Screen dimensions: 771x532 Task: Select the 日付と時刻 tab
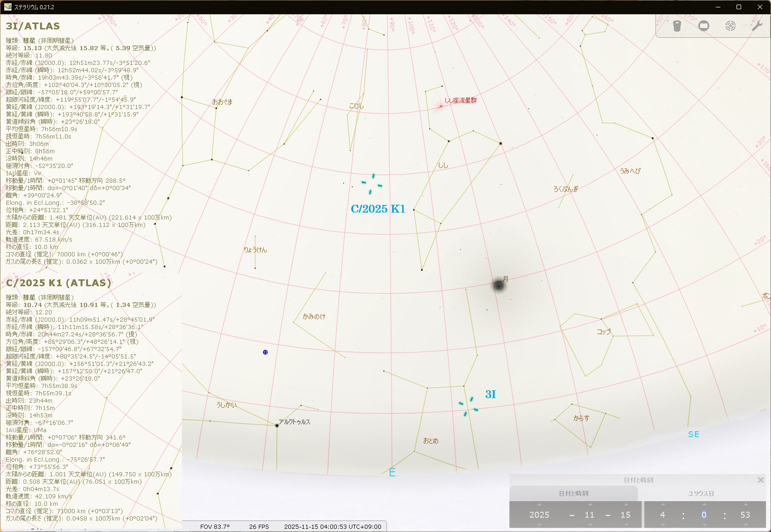coord(573,493)
